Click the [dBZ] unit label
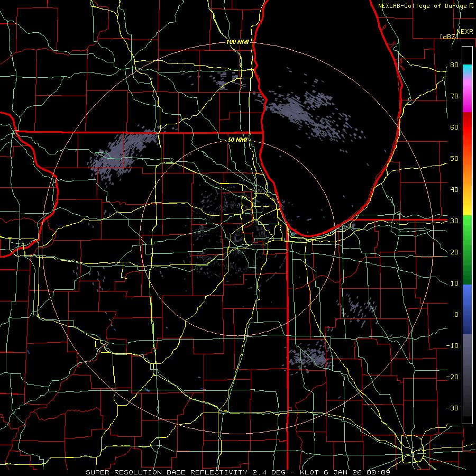The width and height of the screenshot is (476, 476). (x=449, y=36)
